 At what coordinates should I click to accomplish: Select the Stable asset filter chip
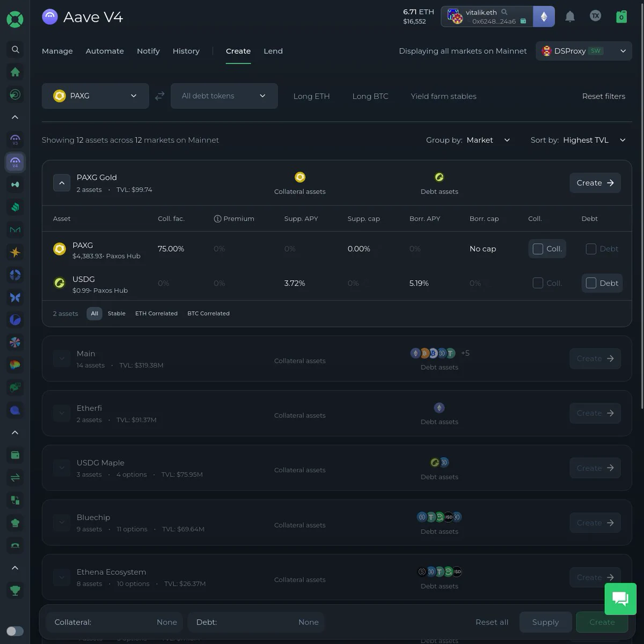tap(116, 313)
